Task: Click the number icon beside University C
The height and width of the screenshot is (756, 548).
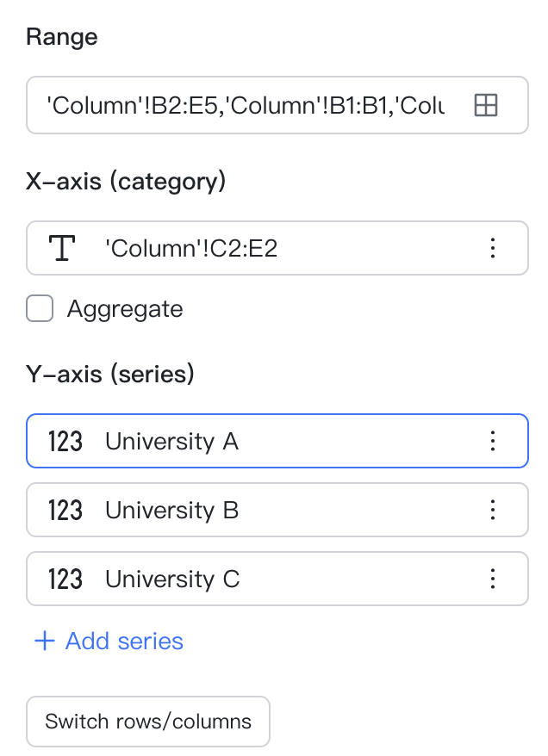Action: tap(65, 579)
